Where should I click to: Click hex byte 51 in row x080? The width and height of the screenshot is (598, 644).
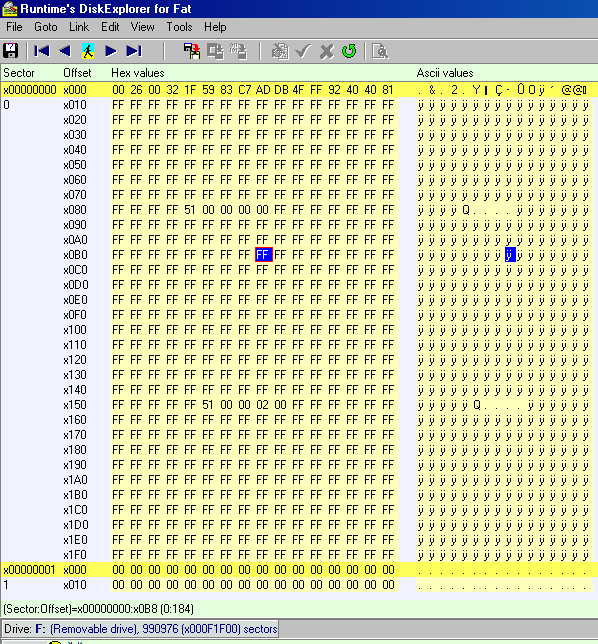coord(190,210)
